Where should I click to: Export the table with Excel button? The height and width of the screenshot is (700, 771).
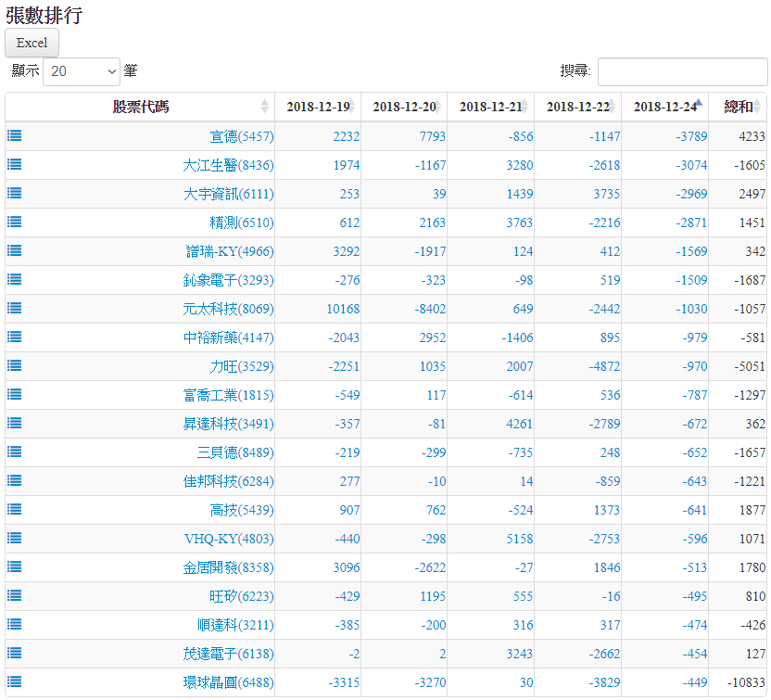click(32, 43)
